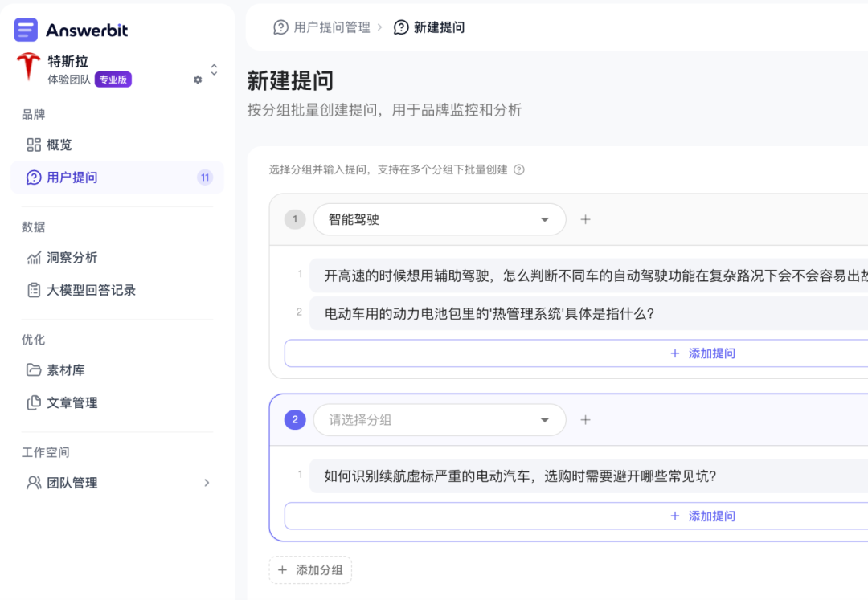Open 文章管理 in the sidebar

pyautogui.click(x=117, y=403)
